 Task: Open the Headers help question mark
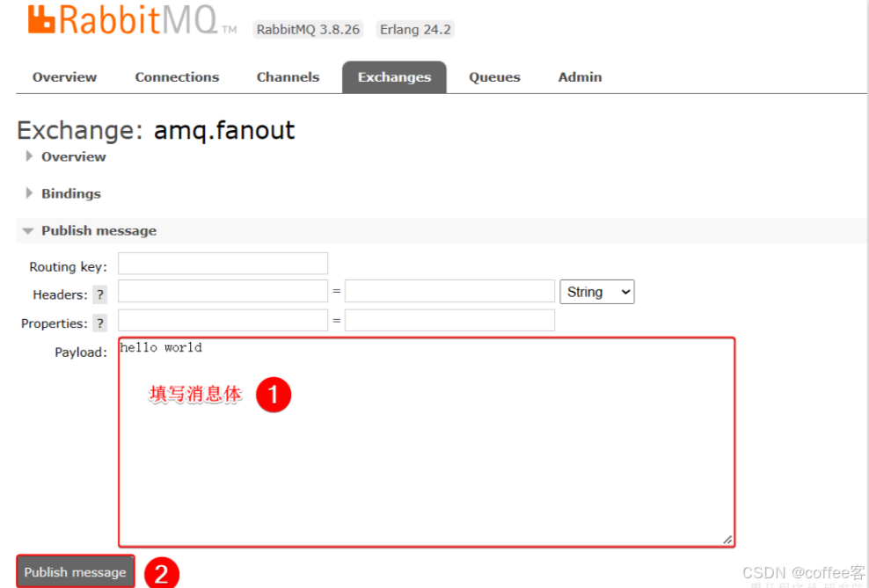[x=99, y=294]
